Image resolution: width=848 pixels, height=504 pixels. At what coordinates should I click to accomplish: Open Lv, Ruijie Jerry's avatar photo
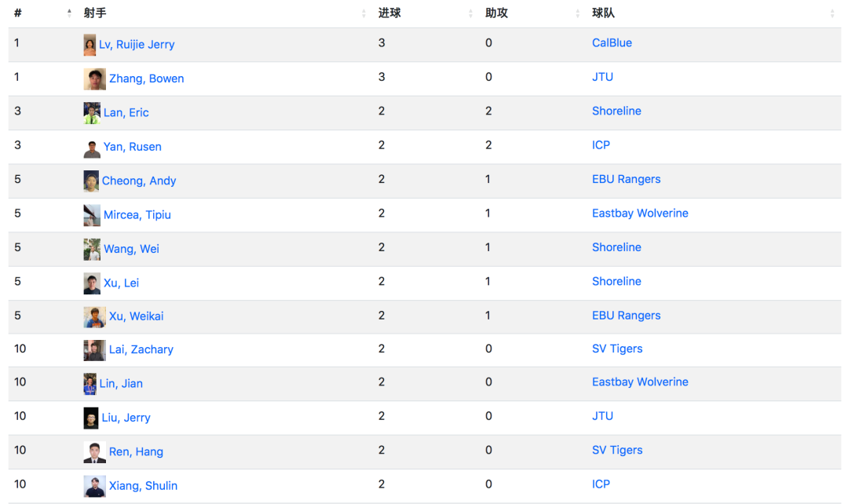coord(90,45)
